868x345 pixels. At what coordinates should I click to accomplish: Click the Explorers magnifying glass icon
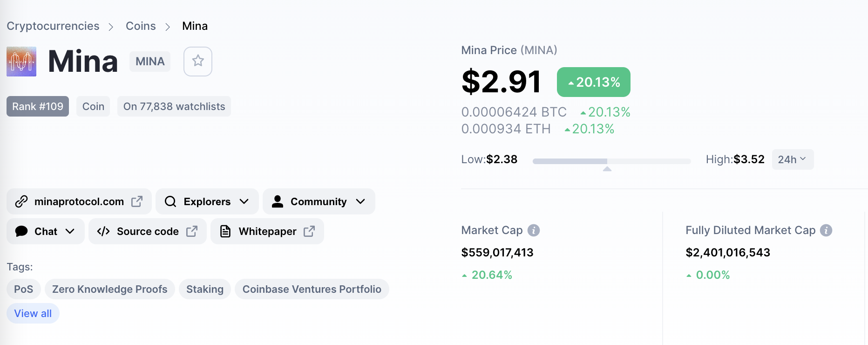170,201
